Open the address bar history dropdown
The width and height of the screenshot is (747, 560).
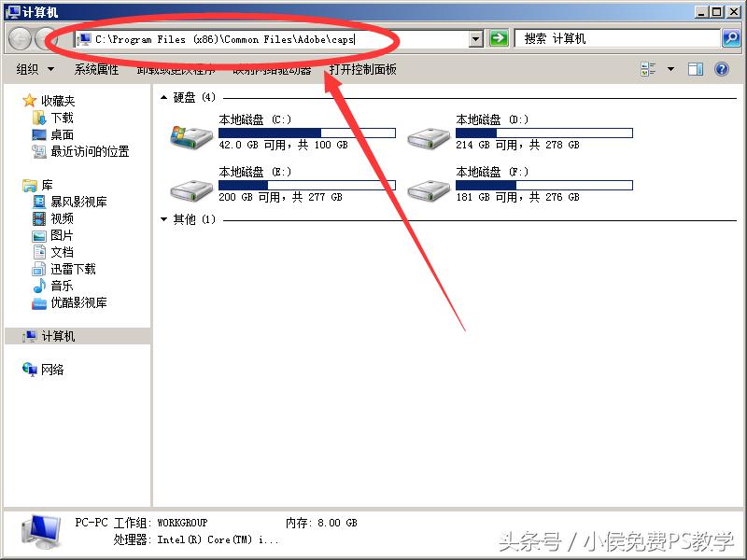click(x=473, y=38)
